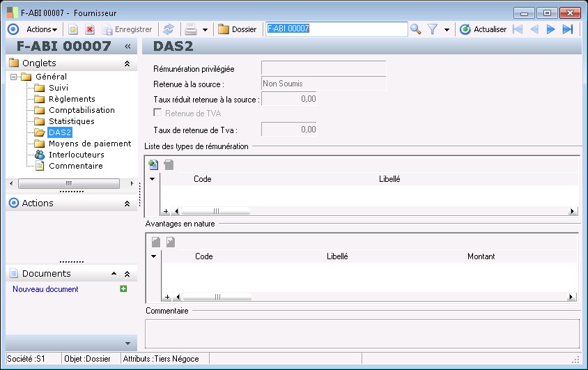Collapse the Général tree node
This screenshot has width=588, height=370.
click(x=13, y=77)
